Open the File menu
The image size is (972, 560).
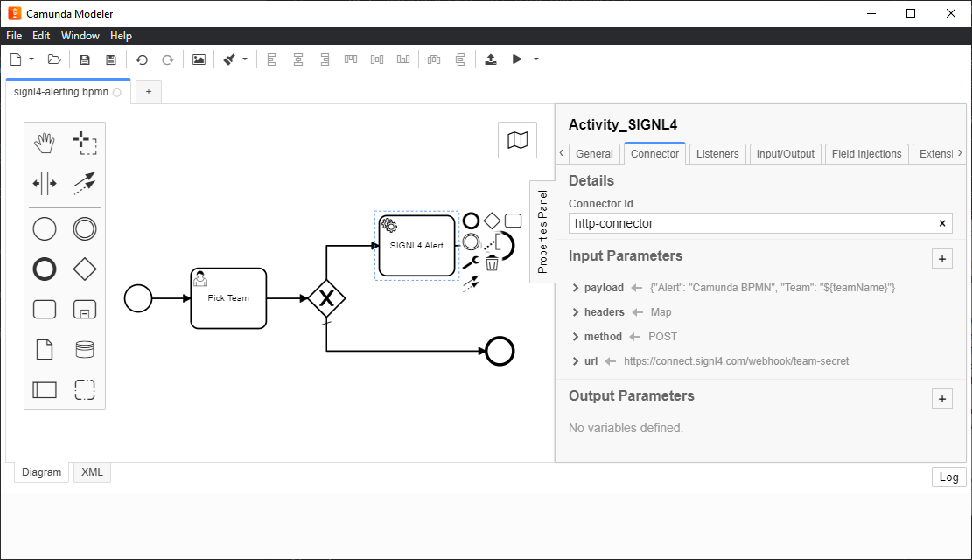tap(14, 36)
